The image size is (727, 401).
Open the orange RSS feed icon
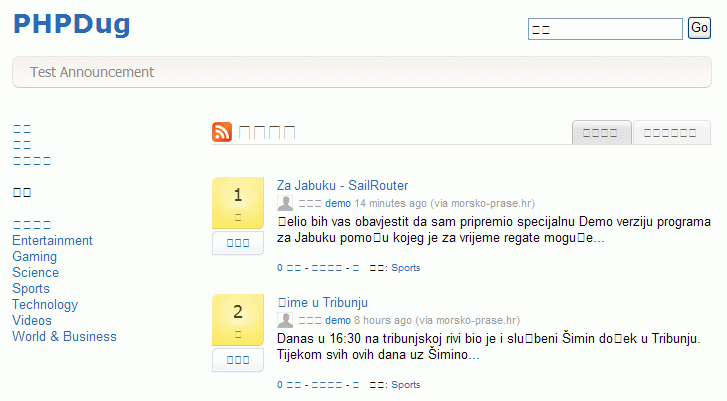[x=222, y=132]
